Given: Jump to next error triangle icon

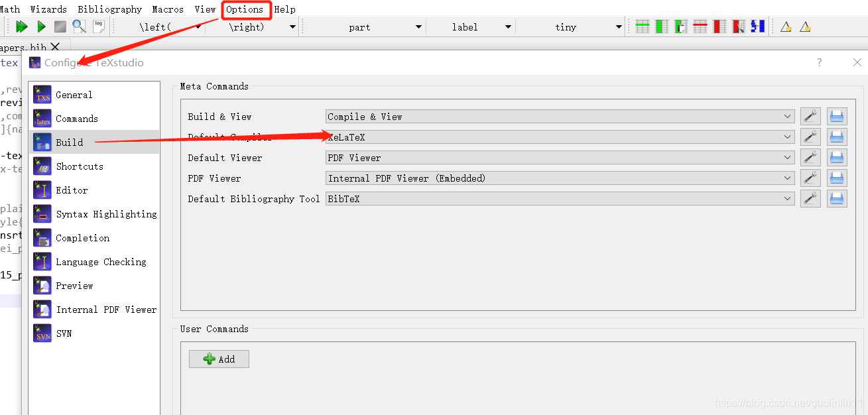Looking at the screenshot, I should pos(805,27).
